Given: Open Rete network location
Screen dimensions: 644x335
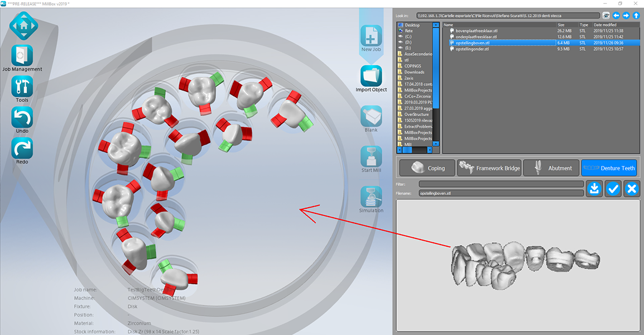Looking at the screenshot, I should [408, 31].
